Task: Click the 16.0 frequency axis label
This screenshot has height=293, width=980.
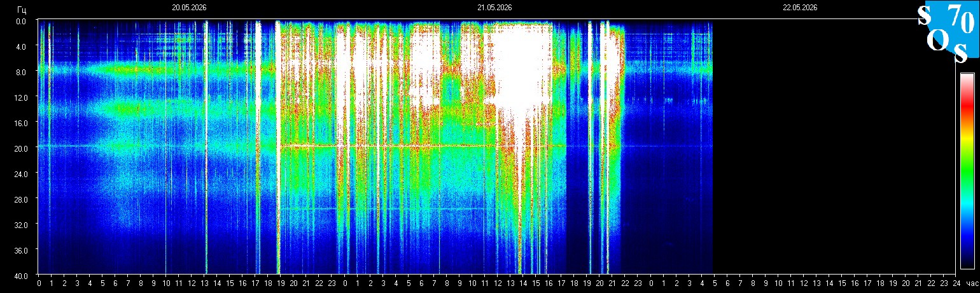Action: pos(20,123)
